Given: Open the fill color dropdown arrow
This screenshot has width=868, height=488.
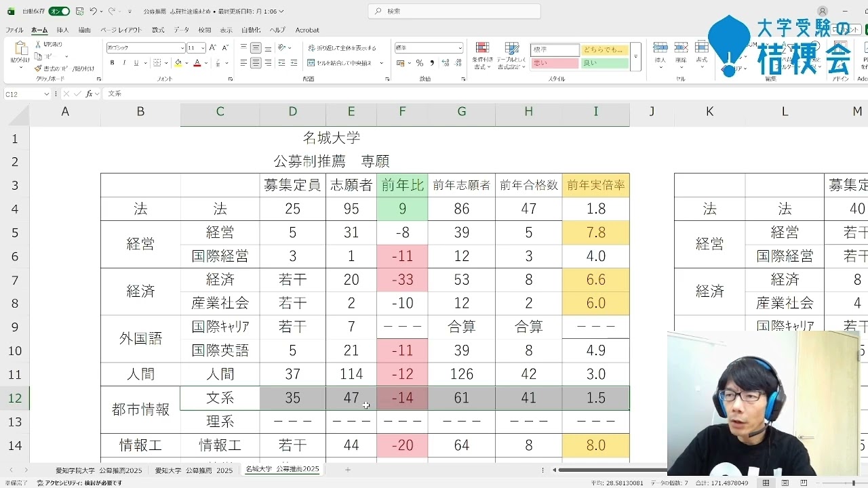Looking at the screenshot, I should [186, 63].
